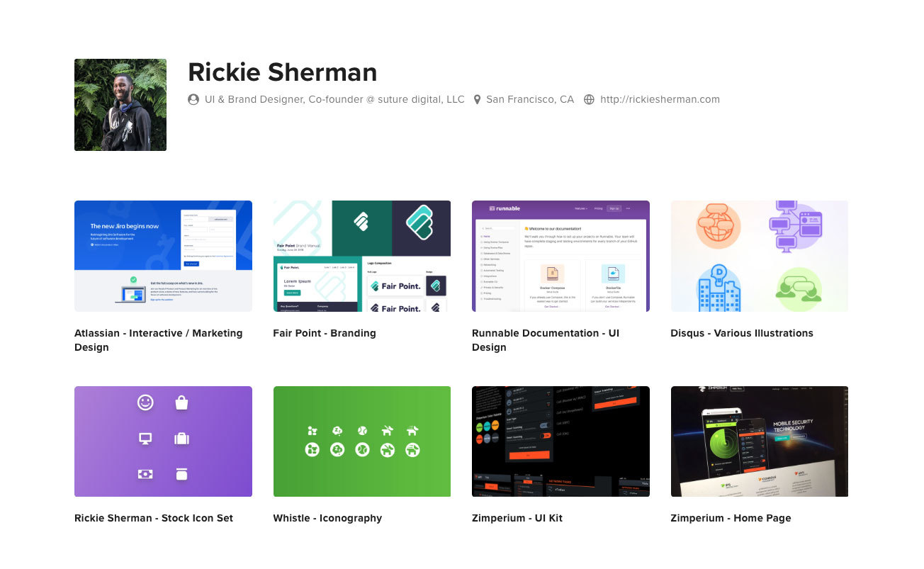Click the Sign Up button in Runnable thumbnail
This screenshot has width=924, height=569.
pyautogui.click(x=614, y=208)
